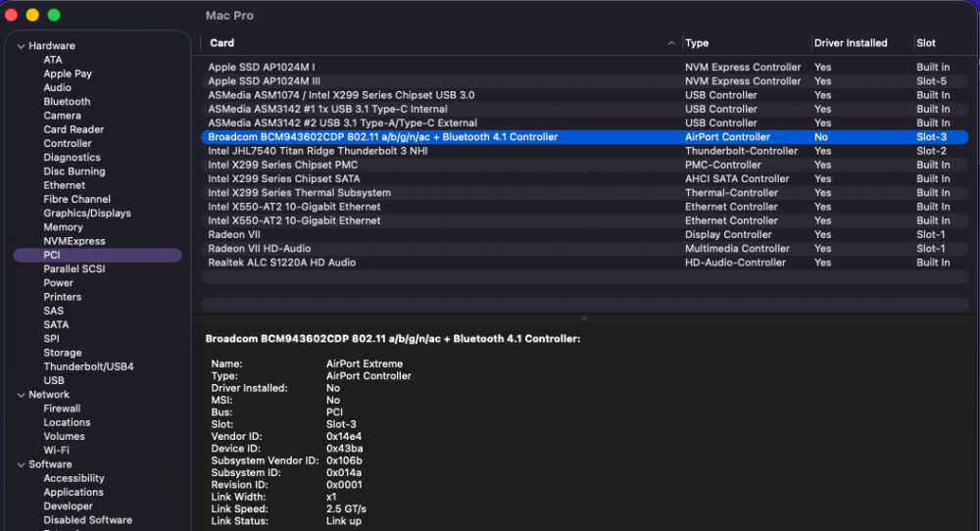This screenshot has width=980, height=531.
Task: Collapse the Network section chevron
Action: point(22,395)
